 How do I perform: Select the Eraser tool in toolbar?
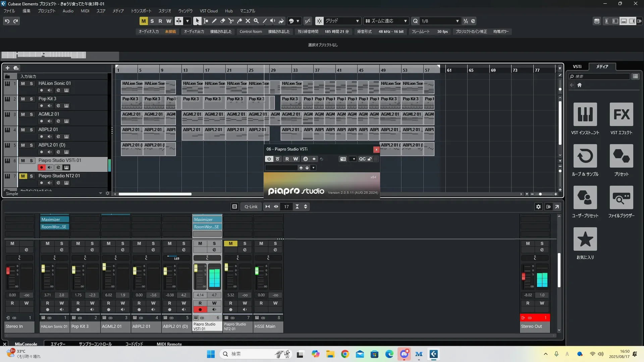[222, 21]
